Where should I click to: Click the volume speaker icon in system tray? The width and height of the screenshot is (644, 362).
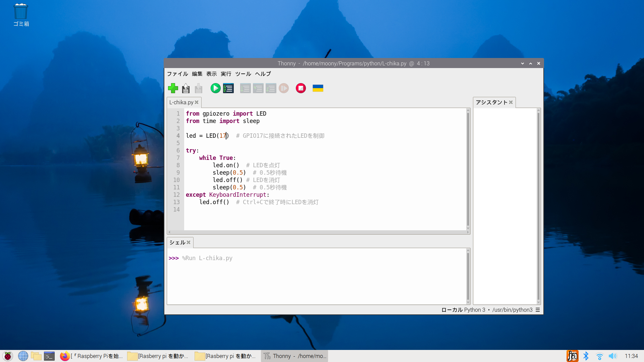[x=612, y=356]
